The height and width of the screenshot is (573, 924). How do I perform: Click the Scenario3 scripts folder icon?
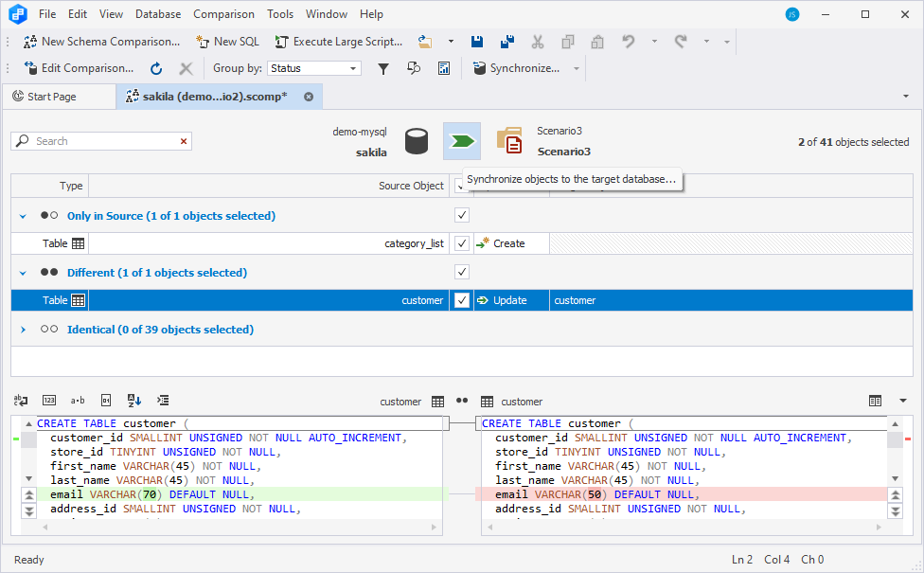[509, 141]
